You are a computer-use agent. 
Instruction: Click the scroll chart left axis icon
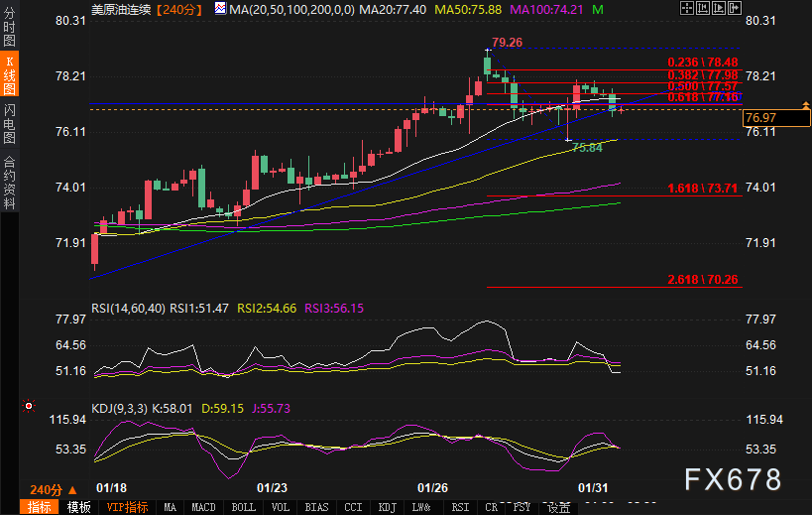coord(703,8)
